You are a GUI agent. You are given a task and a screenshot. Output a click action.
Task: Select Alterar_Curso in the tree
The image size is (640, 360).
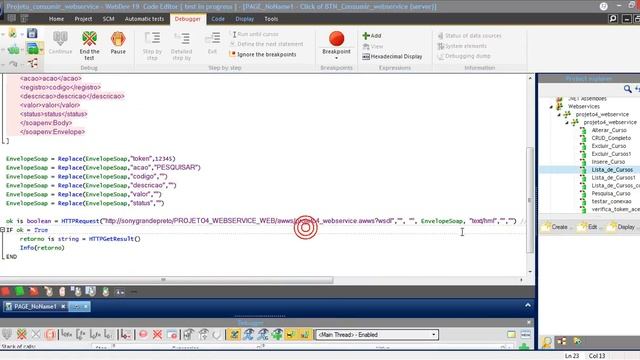[x=609, y=130]
